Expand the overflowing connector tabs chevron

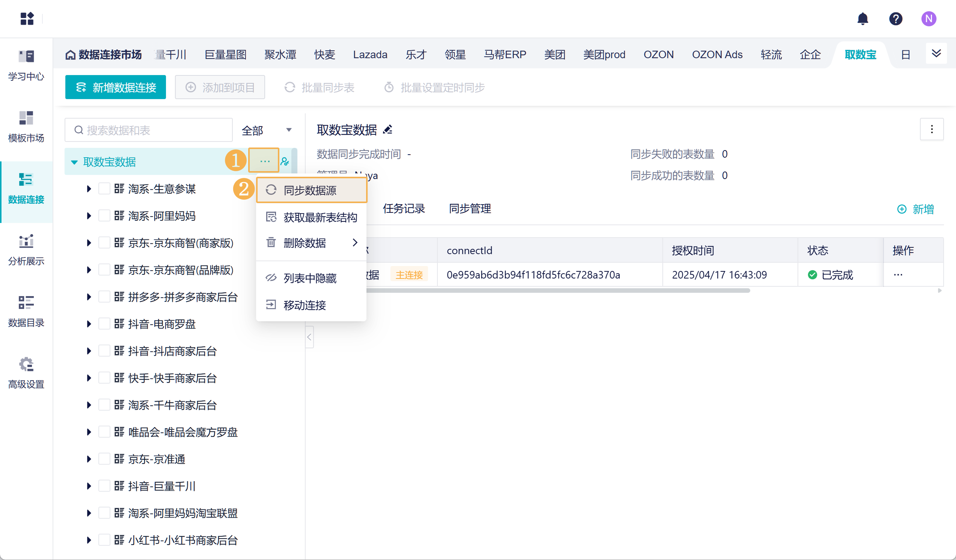pos(936,54)
